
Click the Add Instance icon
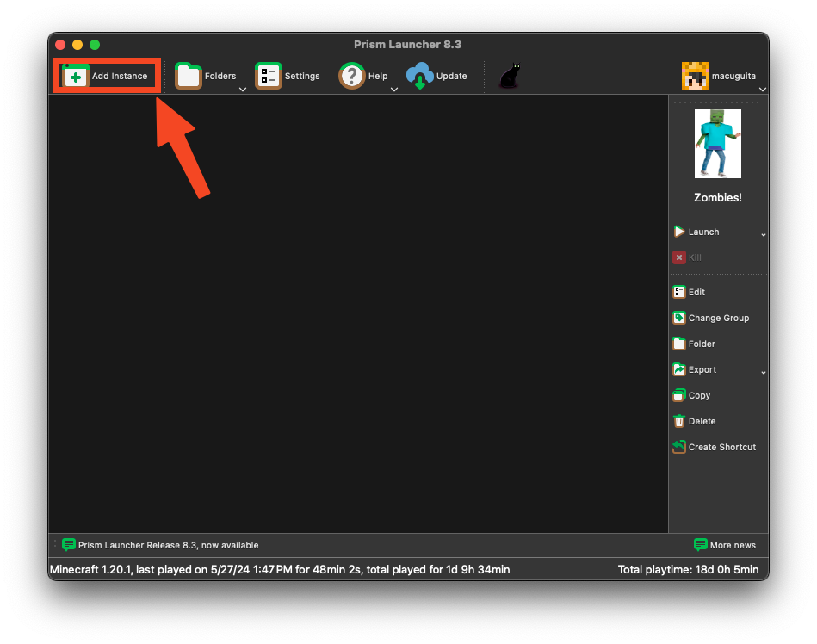click(76, 77)
